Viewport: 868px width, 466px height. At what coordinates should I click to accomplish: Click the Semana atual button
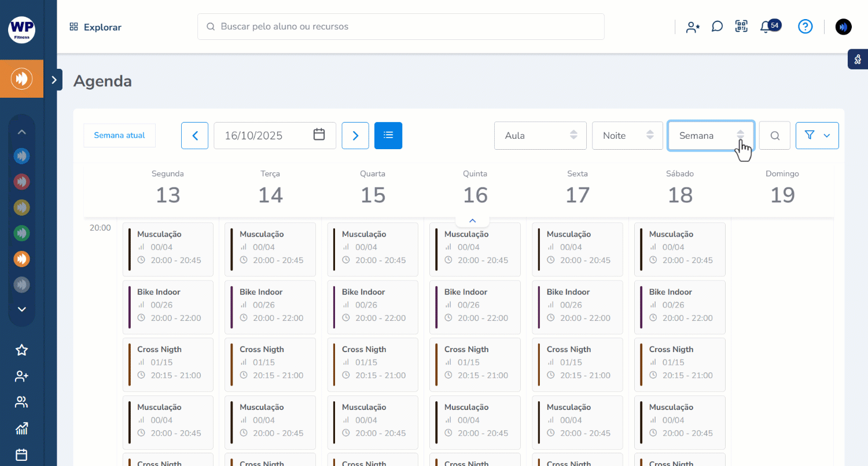(119, 135)
